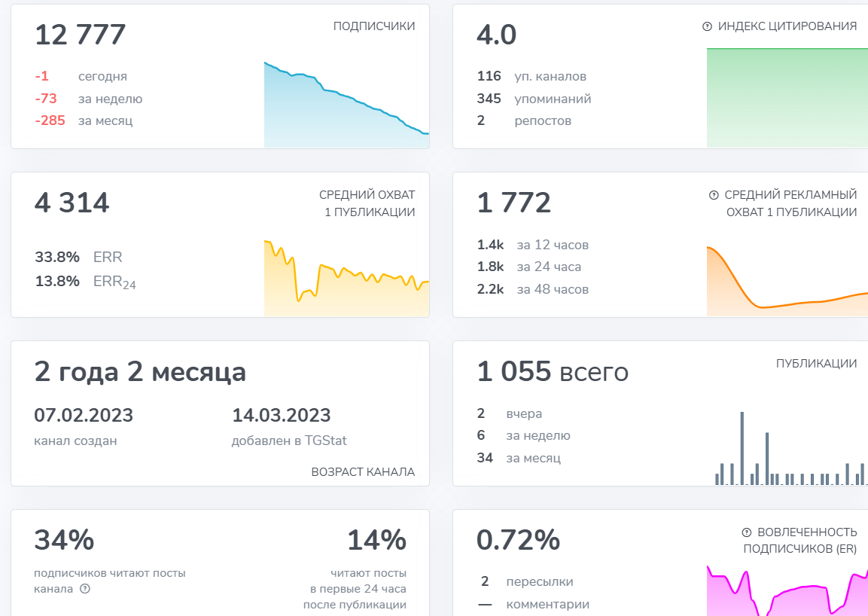The width and height of the screenshot is (868, 616).
Task: Click help icon next to ВОВЛЕЧЕННОСТЬ ПОДПИСЧИКОВ
Action: (x=746, y=532)
